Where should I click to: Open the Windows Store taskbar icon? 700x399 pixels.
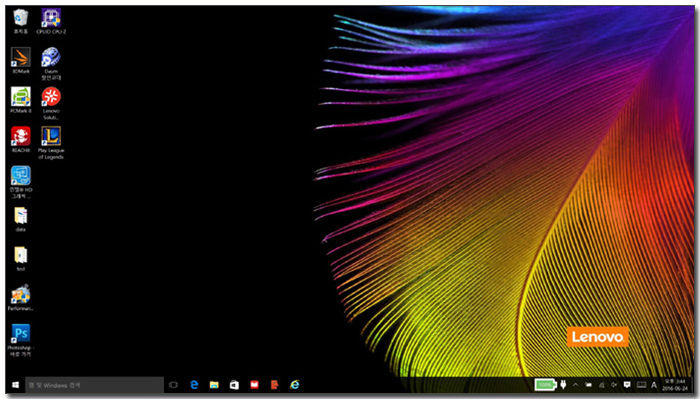[x=234, y=385]
